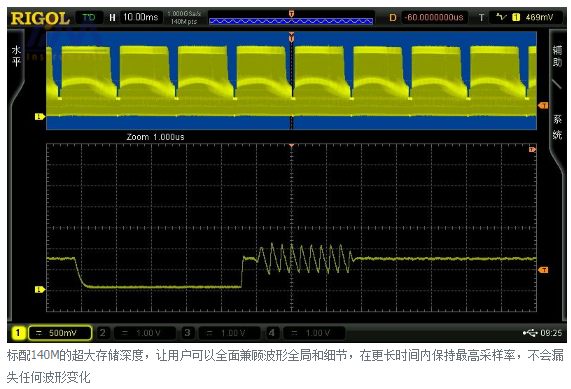Click the trigger edge slope icon

click(x=501, y=17)
